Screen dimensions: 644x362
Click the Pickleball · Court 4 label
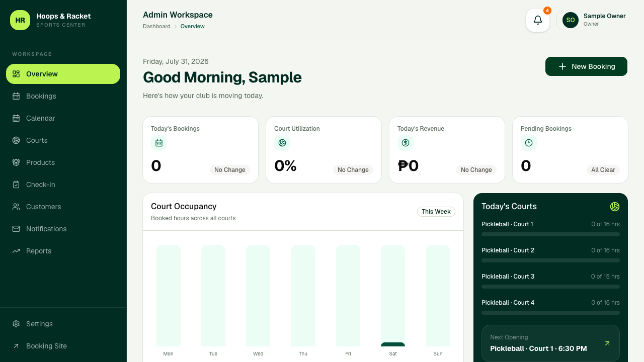(508, 303)
